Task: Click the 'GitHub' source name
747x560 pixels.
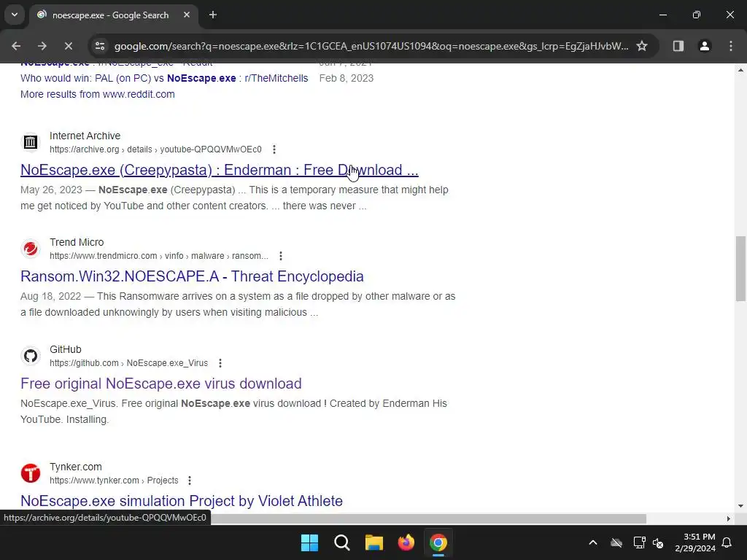Action: click(x=65, y=349)
